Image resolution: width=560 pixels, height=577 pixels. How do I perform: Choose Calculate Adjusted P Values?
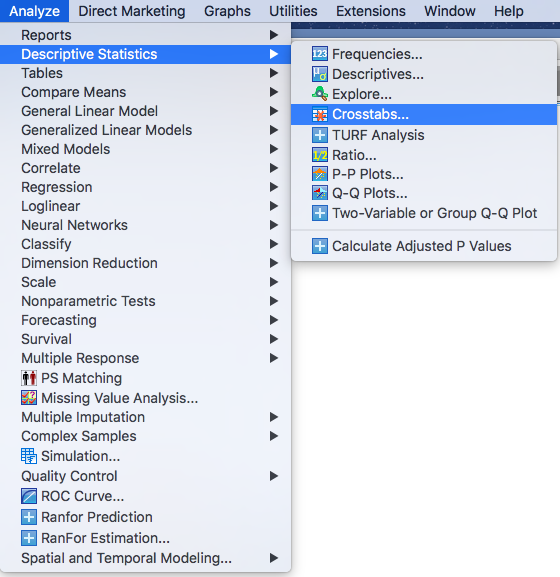[x=424, y=246]
